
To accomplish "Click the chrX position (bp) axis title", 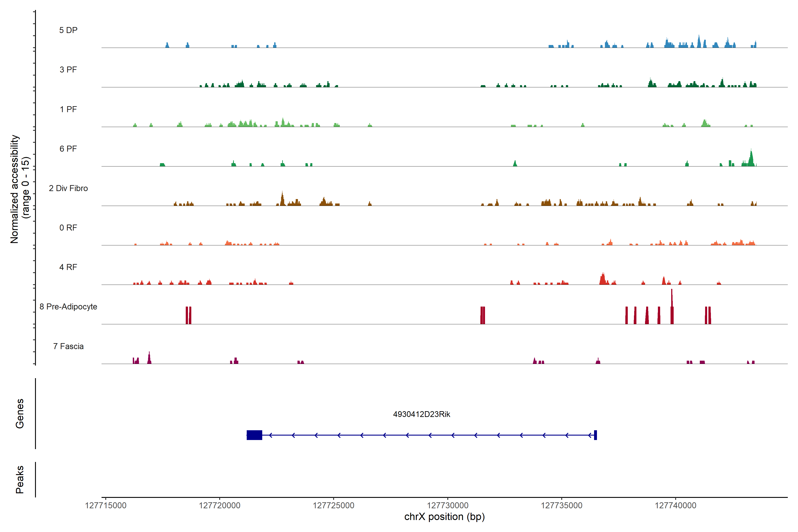I will 444,517.
